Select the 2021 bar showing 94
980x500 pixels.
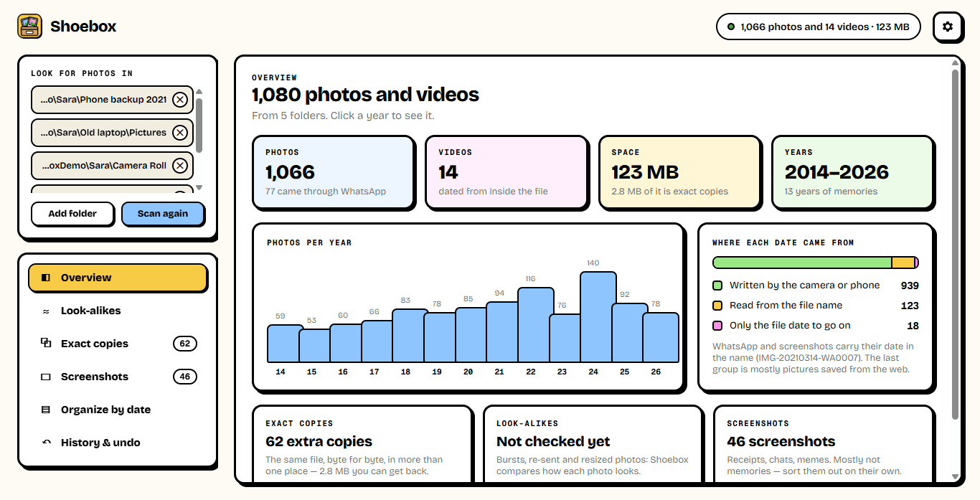coord(504,332)
